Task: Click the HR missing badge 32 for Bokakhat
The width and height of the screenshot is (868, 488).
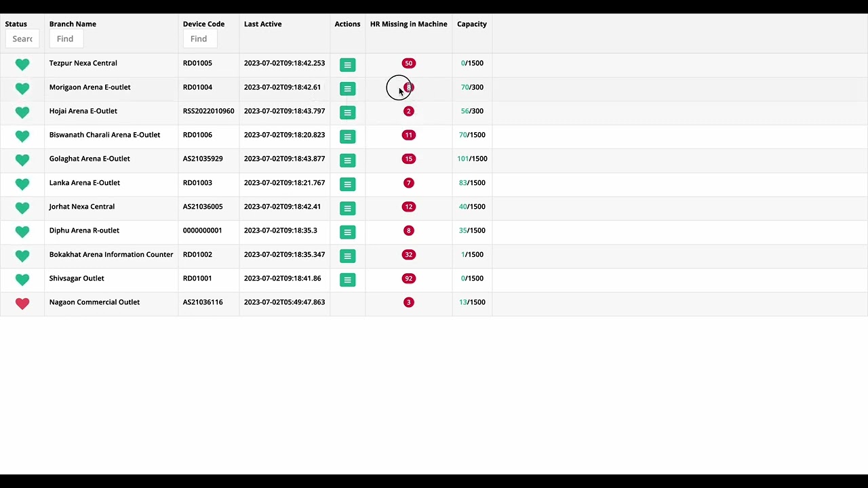Action: (408, 255)
